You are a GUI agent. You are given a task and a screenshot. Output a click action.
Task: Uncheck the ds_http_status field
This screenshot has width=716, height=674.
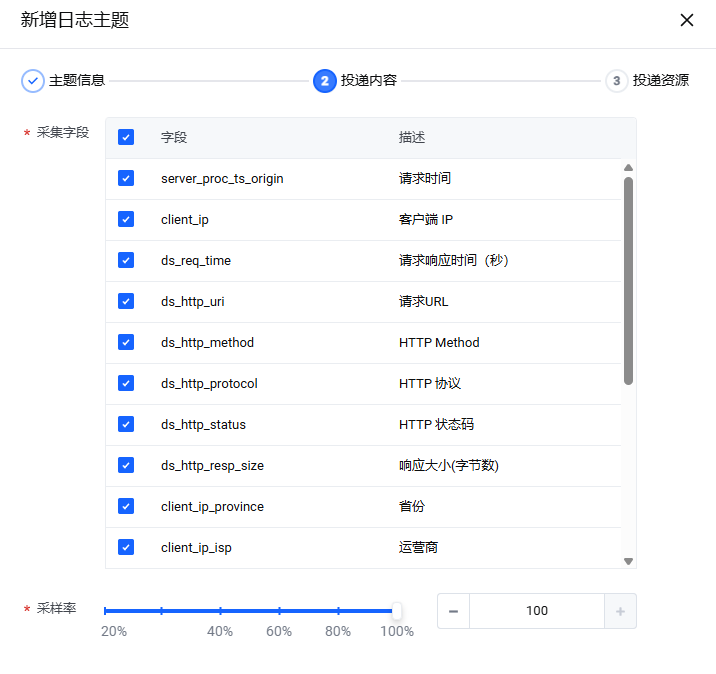point(126,424)
